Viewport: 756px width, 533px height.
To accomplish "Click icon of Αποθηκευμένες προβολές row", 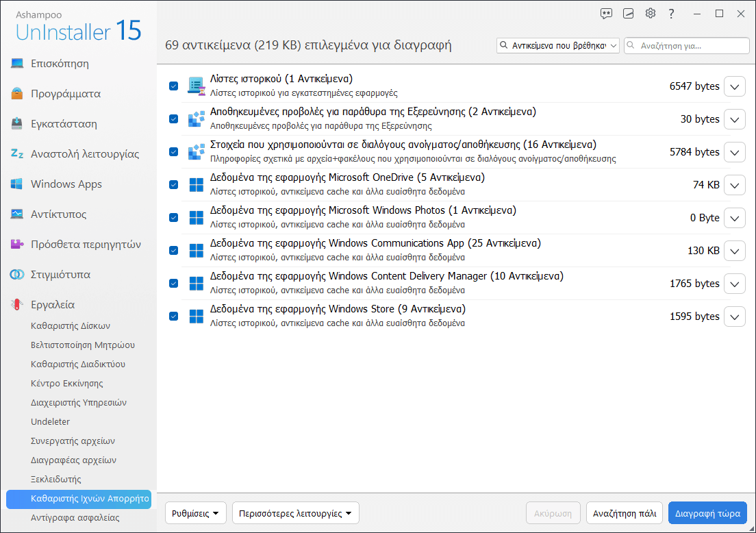I will point(197,119).
